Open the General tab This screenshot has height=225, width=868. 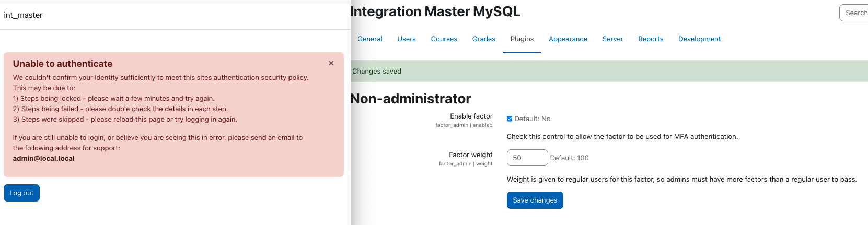(x=370, y=39)
